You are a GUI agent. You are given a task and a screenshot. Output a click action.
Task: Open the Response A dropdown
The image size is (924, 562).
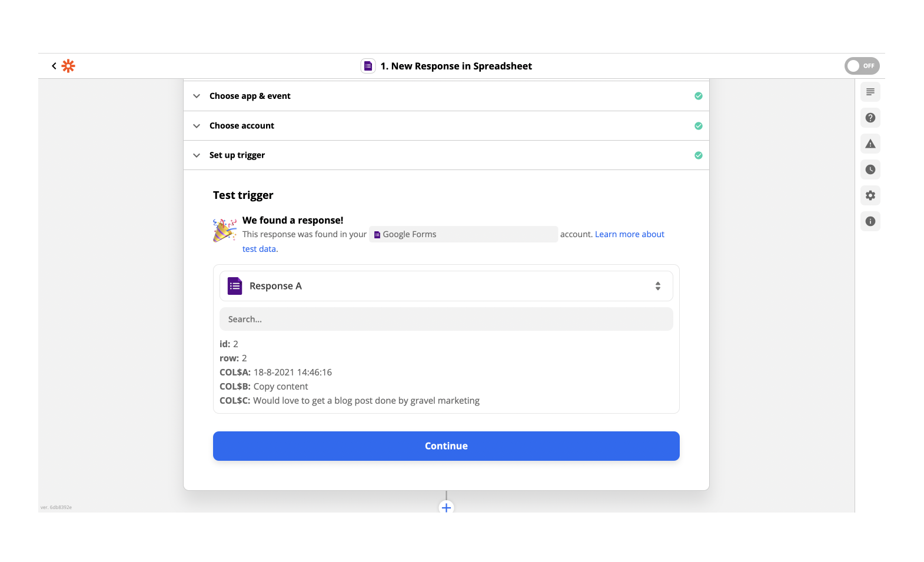[x=446, y=286]
